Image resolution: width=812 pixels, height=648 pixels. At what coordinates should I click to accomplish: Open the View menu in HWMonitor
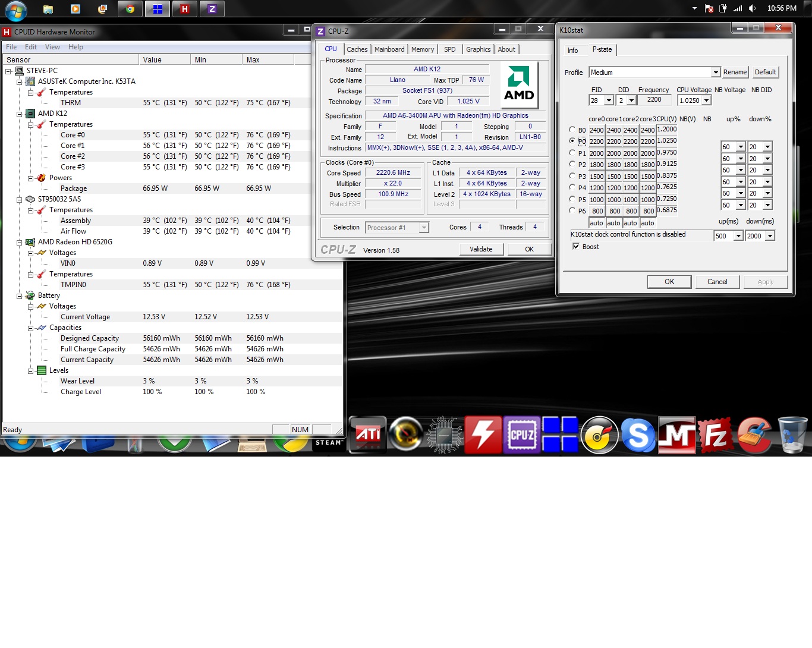point(52,47)
